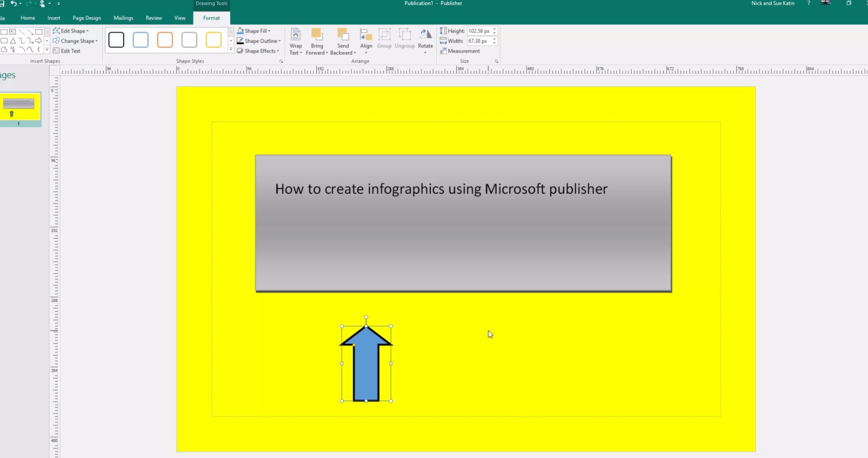Click the Undo icon in quick access toolbar
Screen dimensions: 868x458
pyautogui.click(x=13, y=3)
